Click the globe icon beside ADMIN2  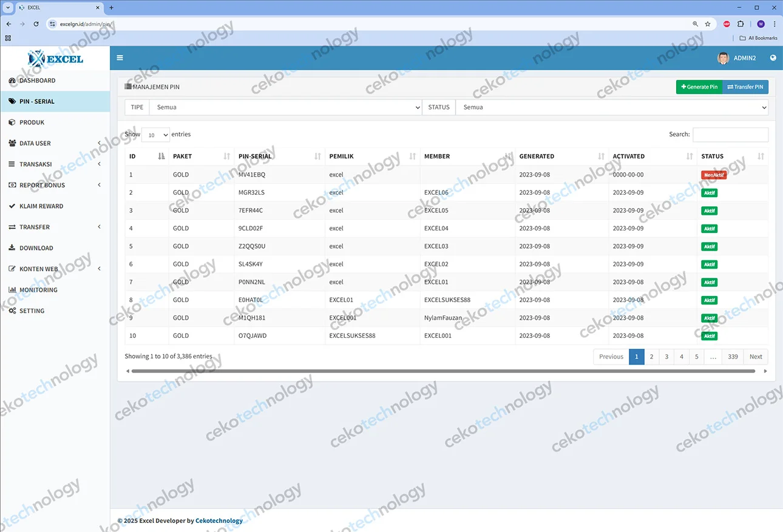tap(773, 58)
